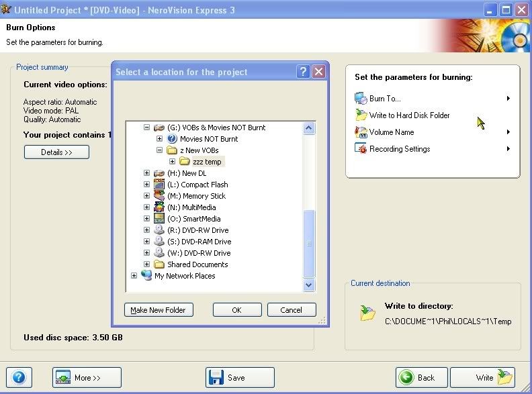Open the Recording Settings submenu

(433, 149)
